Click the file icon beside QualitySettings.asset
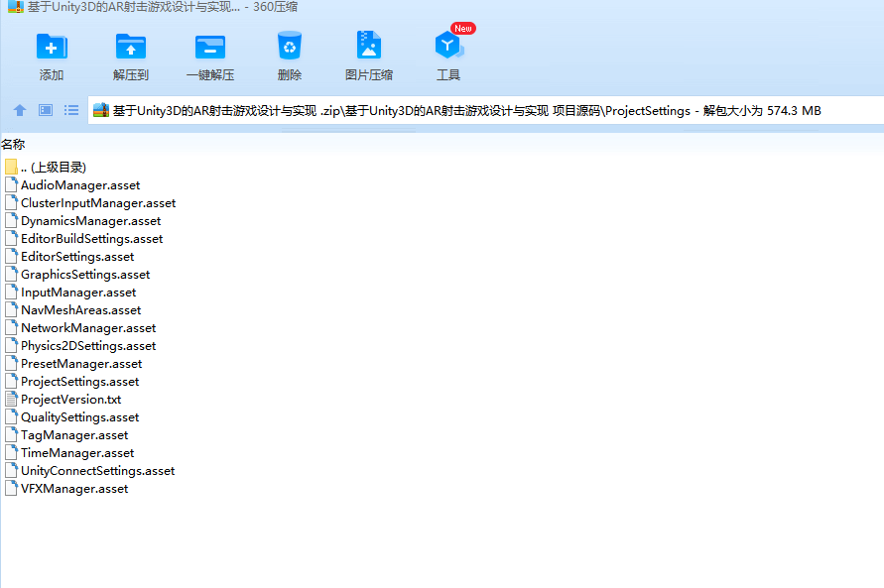The height and width of the screenshot is (588, 884). [11, 416]
